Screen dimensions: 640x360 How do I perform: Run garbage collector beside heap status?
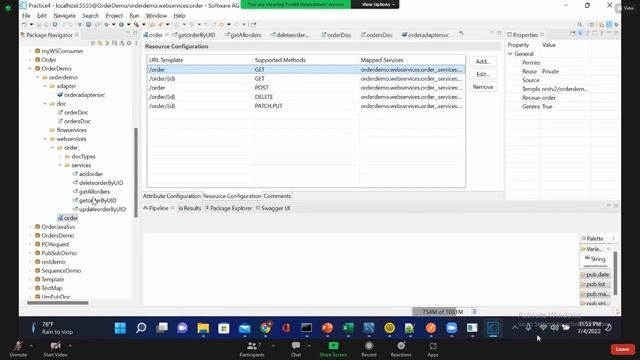[x=474, y=311]
